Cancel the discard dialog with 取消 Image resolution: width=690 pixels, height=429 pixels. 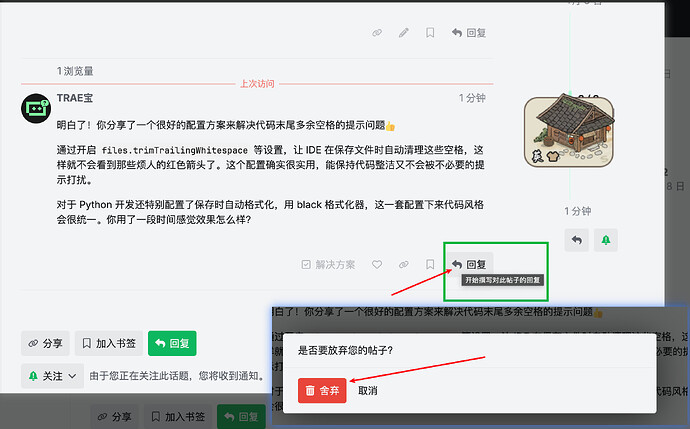point(367,390)
